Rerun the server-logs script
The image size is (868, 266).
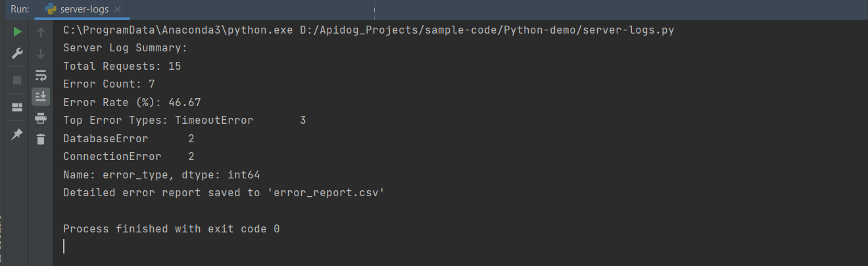click(17, 32)
